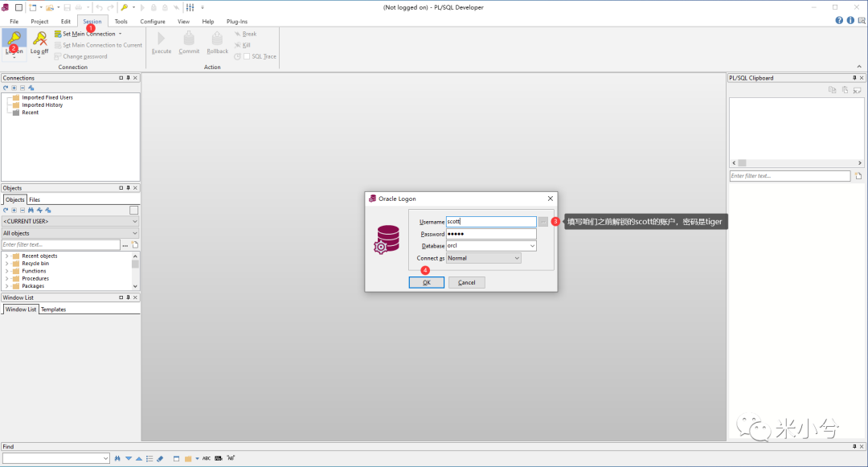Viewport: 868px width, 467px height.
Task: Click the eraser clear-highlight icon in Find bar
Action: [x=160, y=458]
